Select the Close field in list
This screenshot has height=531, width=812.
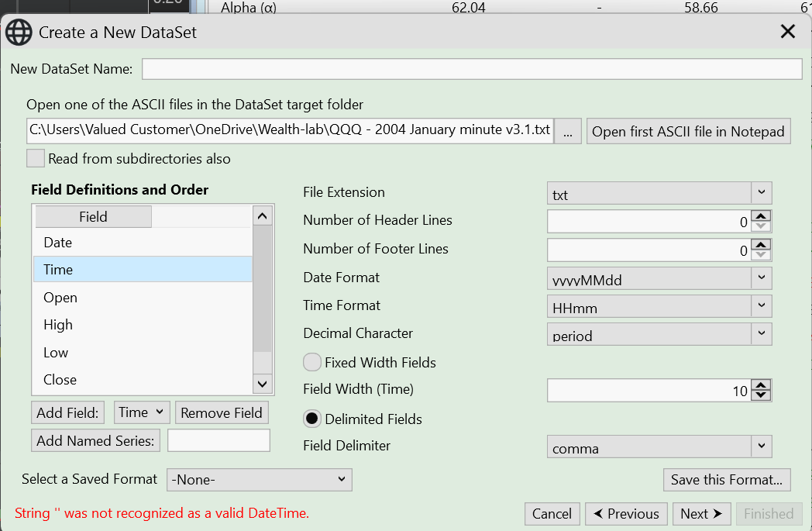pos(60,380)
